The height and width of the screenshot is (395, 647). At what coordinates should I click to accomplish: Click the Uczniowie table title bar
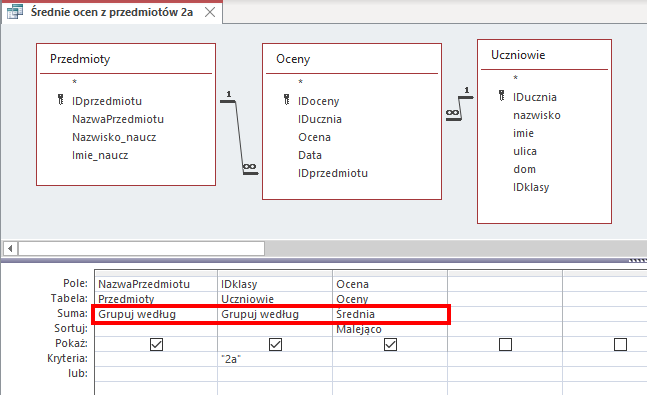coord(544,55)
